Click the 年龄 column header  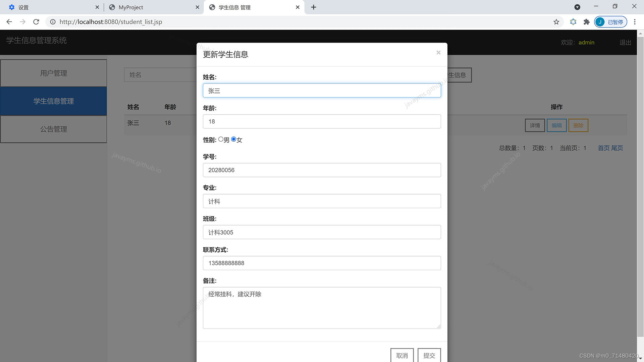point(170,107)
